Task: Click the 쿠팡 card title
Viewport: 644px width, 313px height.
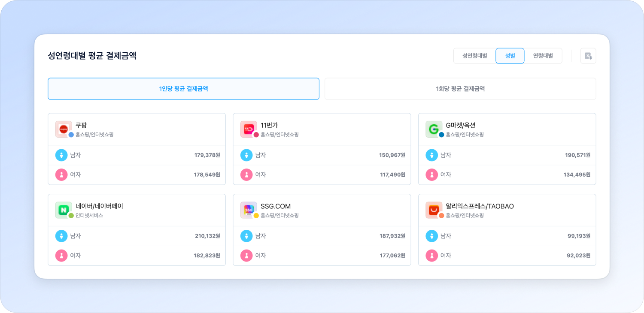Action: point(81,125)
